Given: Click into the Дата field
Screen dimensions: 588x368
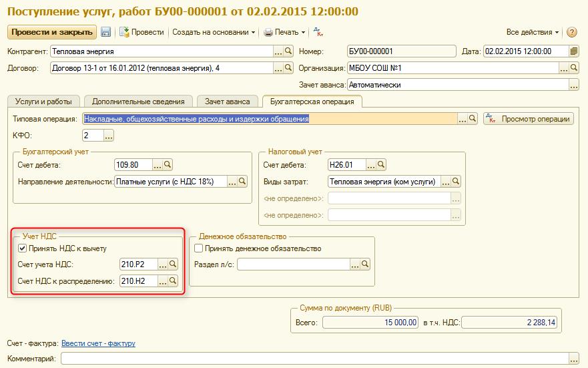Looking at the screenshot, I should (x=526, y=51).
